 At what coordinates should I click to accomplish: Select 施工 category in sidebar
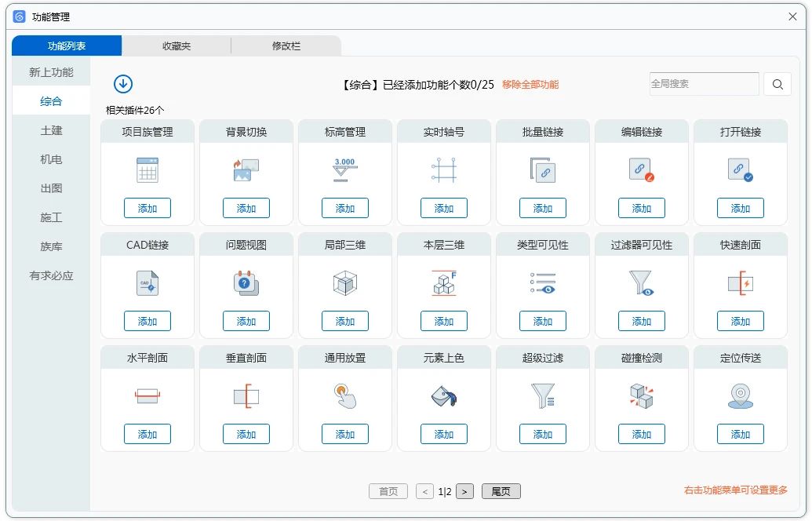coord(51,217)
